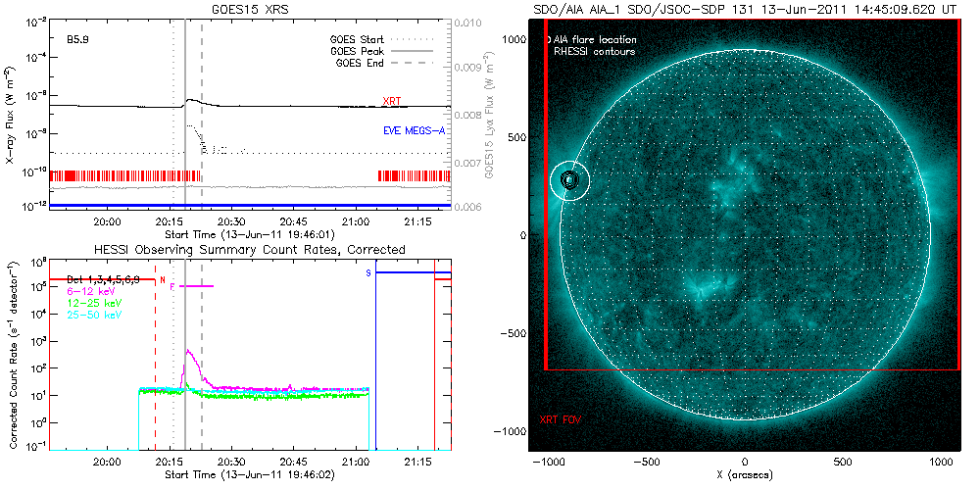Image resolution: width=980 pixels, height=490 pixels.
Task: Click the GOES15 XRS plot title
Action: pos(249,8)
